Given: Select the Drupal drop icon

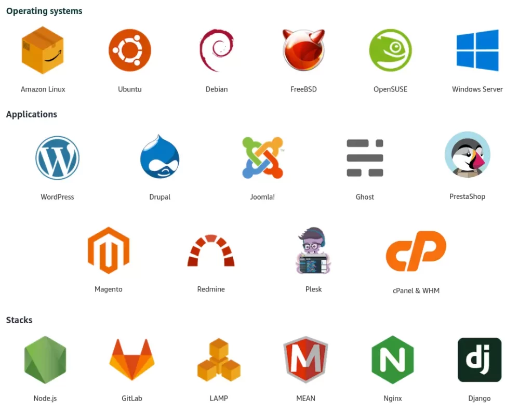Looking at the screenshot, I should 159,156.
